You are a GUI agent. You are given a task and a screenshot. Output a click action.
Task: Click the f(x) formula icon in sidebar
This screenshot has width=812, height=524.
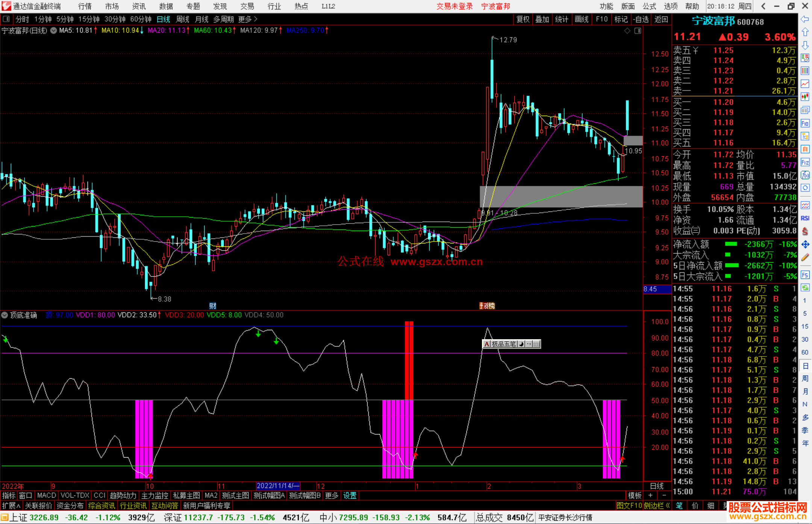805,175
